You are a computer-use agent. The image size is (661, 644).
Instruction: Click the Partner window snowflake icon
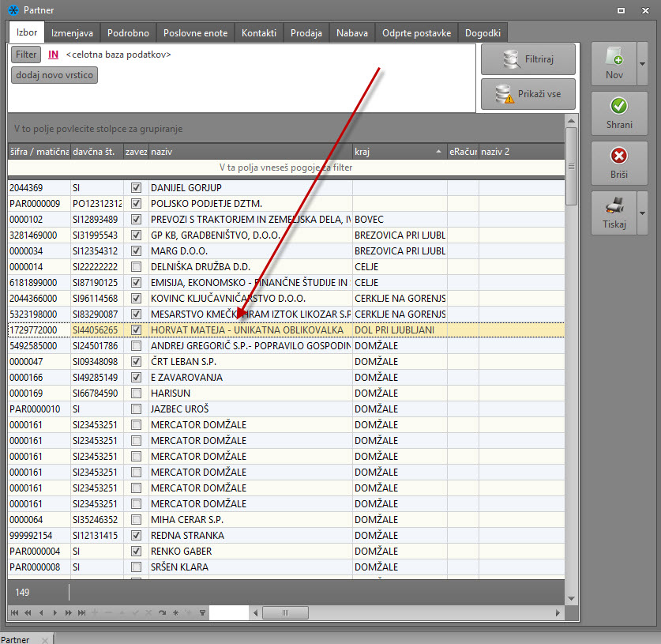coord(13,10)
